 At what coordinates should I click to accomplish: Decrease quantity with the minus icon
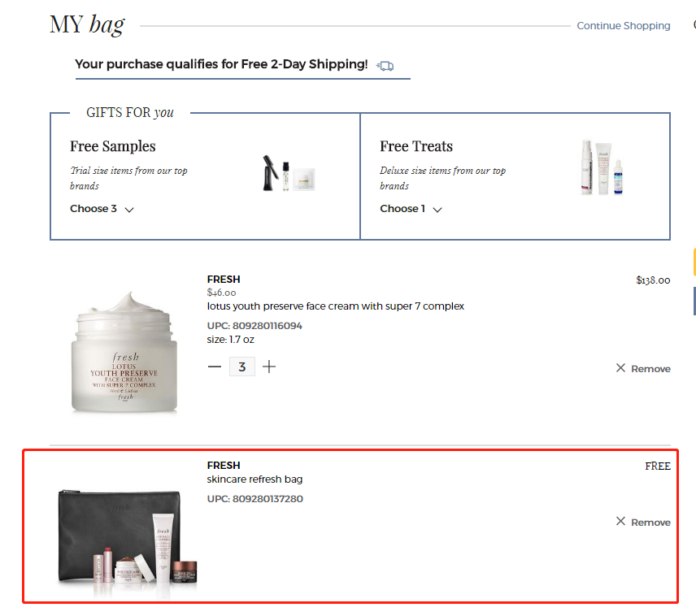click(x=215, y=367)
